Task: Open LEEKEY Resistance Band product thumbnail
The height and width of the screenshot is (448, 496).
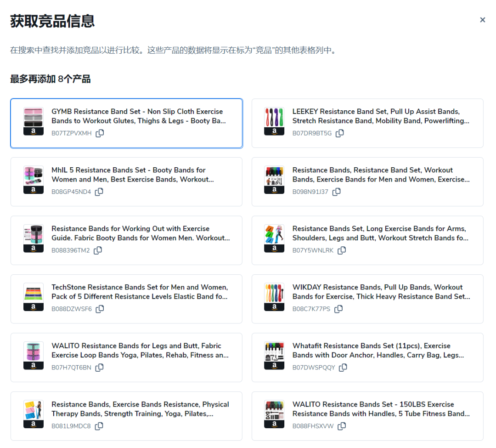Action: click(274, 121)
